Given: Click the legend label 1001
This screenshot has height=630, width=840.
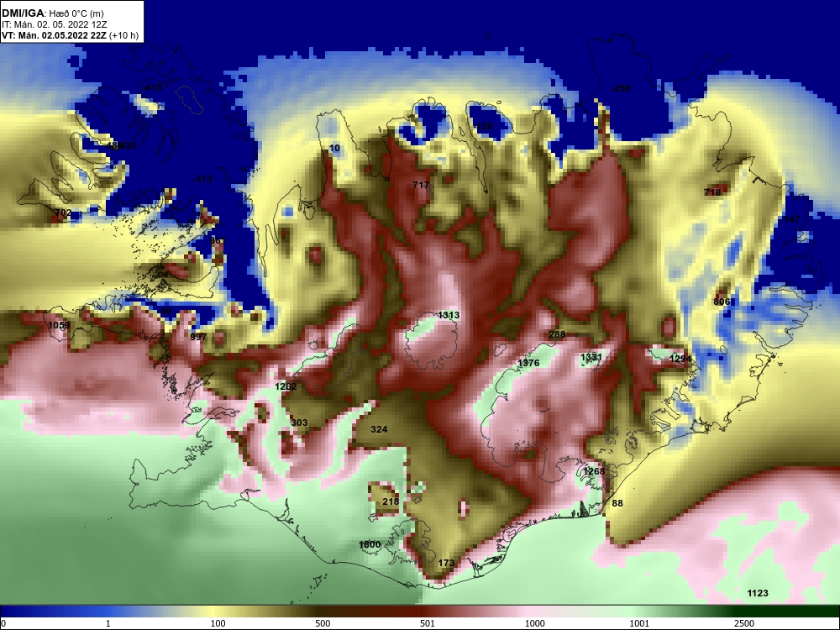Looking at the screenshot, I should tap(639, 623).
